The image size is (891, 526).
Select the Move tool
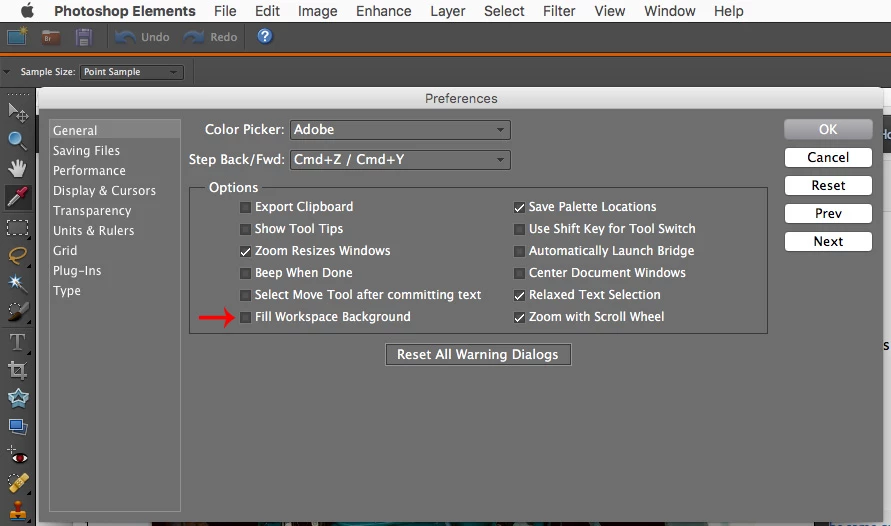18,112
